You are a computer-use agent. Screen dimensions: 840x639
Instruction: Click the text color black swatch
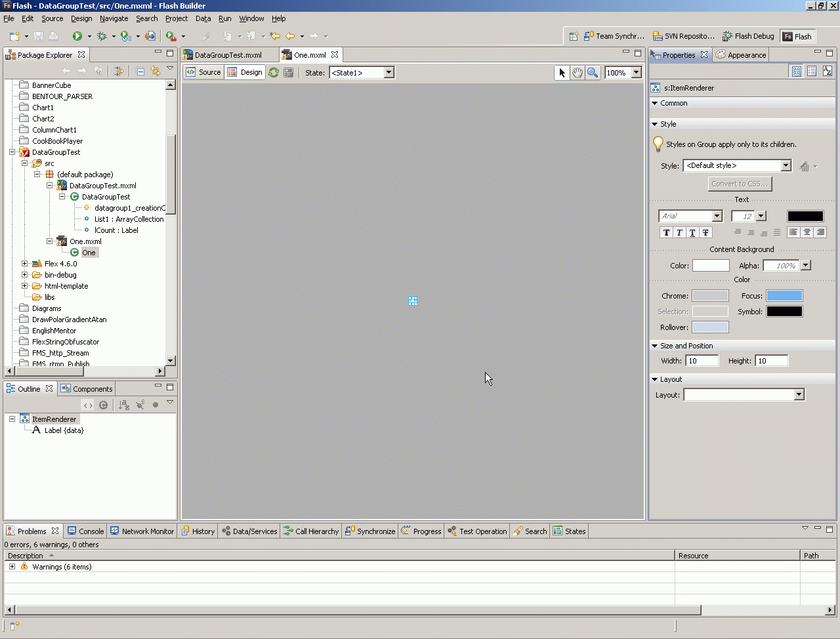(x=805, y=216)
